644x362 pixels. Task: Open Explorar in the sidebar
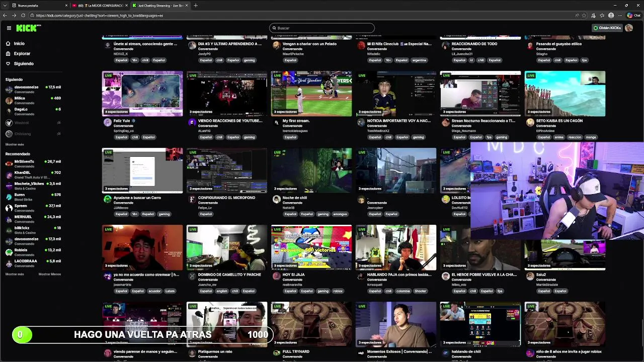(x=22, y=54)
